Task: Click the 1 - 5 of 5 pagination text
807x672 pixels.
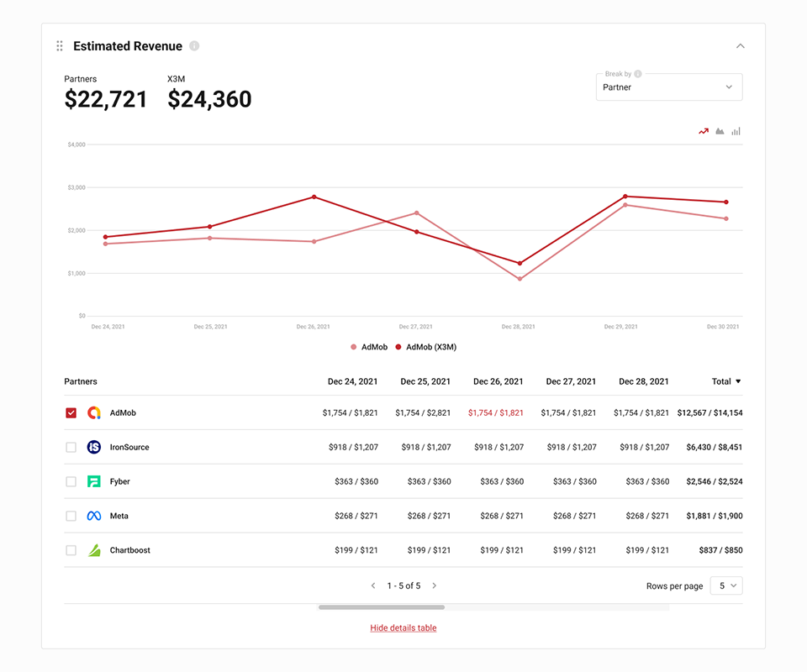Action: (403, 585)
